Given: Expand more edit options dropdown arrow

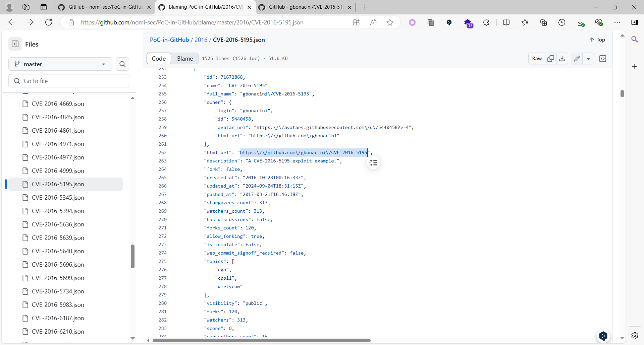Looking at the screenshot, I should 588,58.
